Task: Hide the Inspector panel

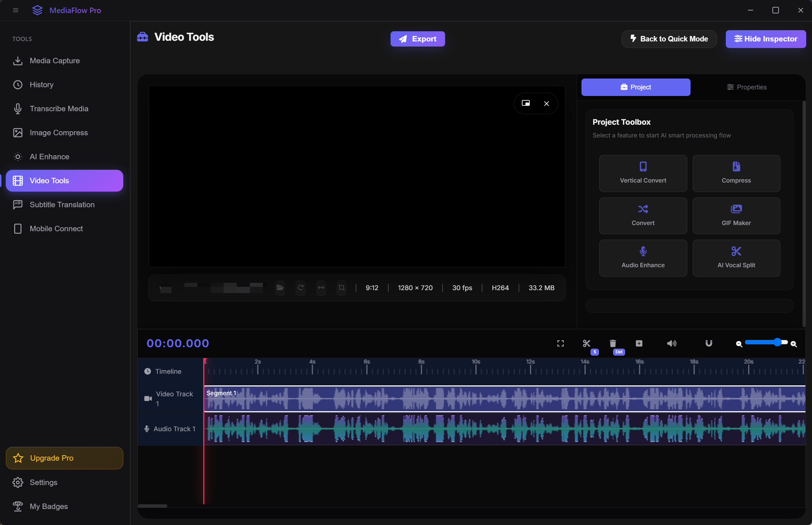Action: (x=765, y=39)
